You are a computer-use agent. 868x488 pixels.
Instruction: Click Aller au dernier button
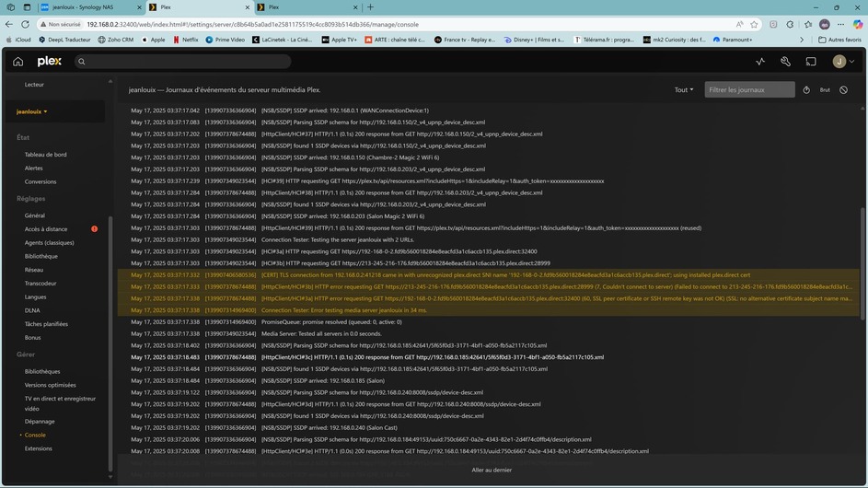[x=492, y=471]
